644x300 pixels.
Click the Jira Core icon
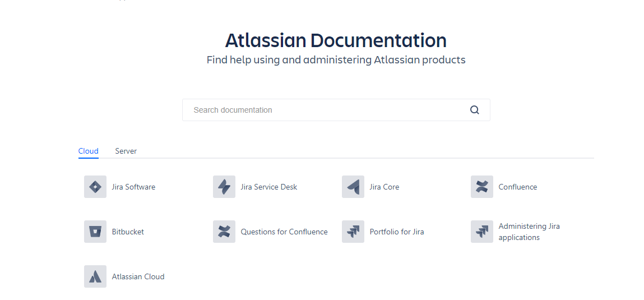[x=353, y=187]
